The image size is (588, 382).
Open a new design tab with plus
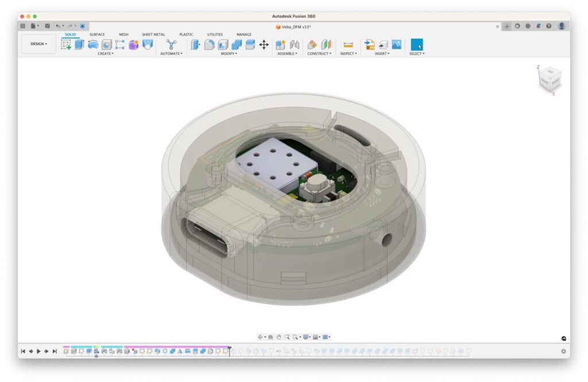point(507,26)
